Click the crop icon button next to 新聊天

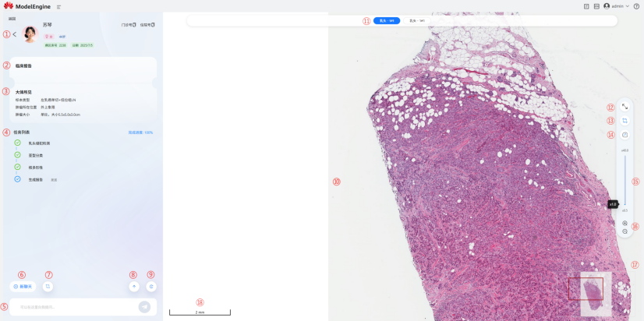click(x=48, y=286)
